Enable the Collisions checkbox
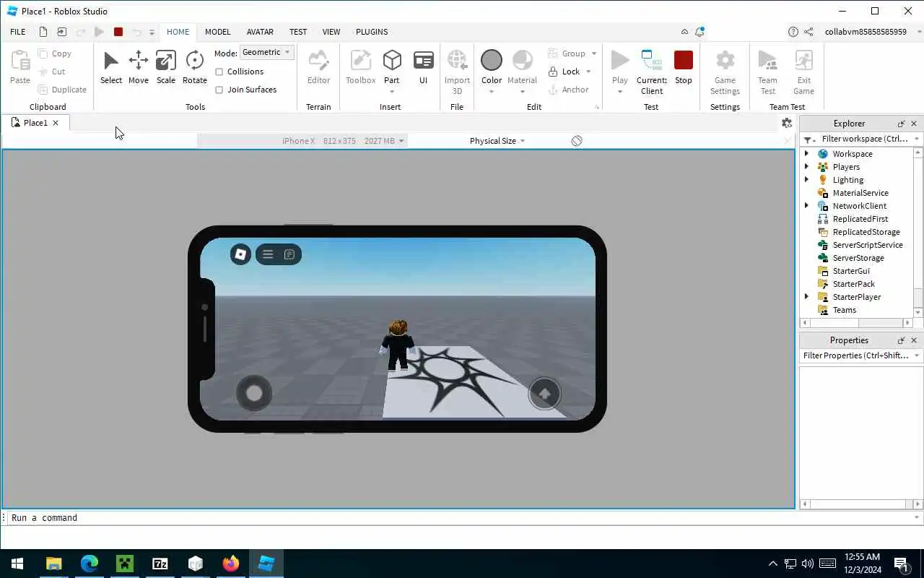This screenshot has height=578, width=924. pos(219,72)
